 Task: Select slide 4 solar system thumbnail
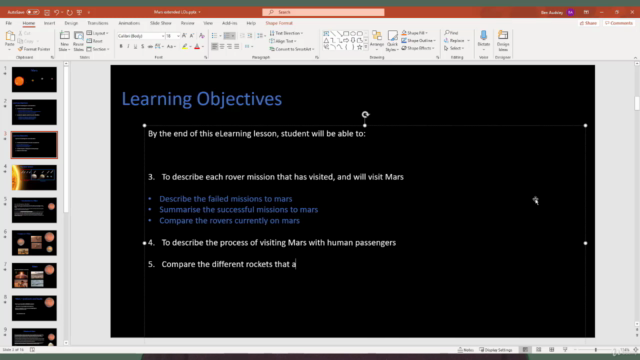coord(34,178)
